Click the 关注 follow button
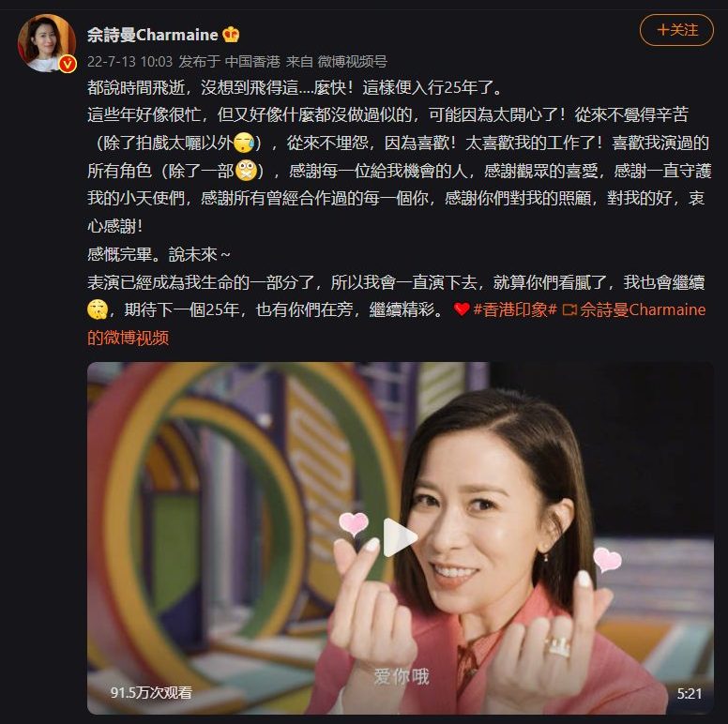Image resolution: width=728 pixels, height=724 pixels. click(x=676, y=30)
